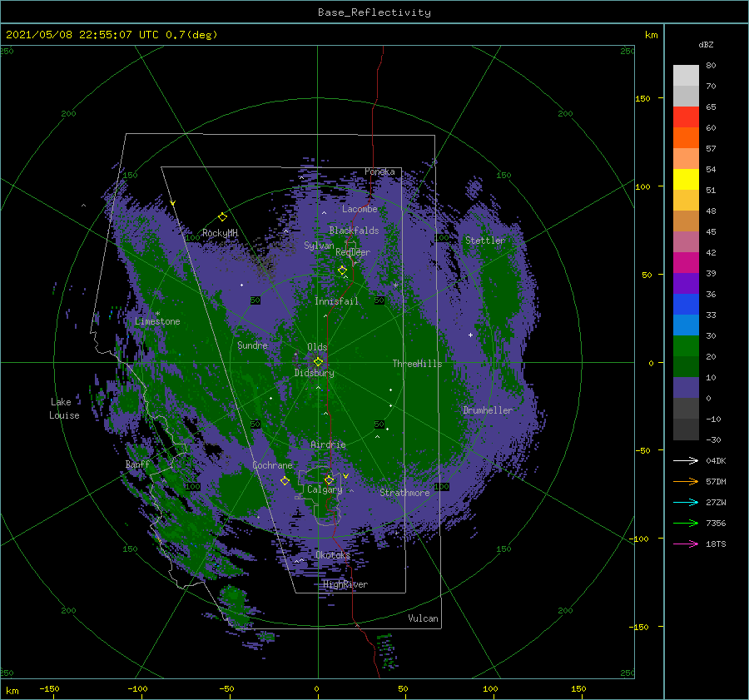Click the Stettler label on map
This screenshot has height=700, width=749.
tap(485, 241)
